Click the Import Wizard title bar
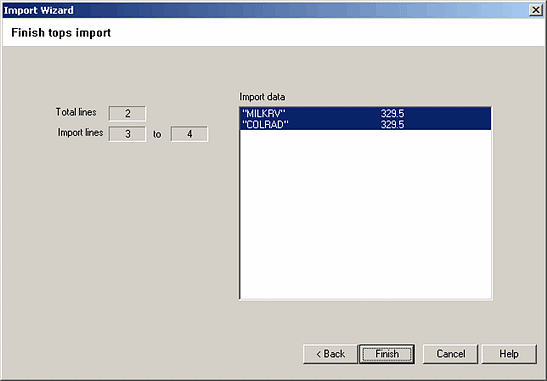Viewport: 547px width, 381px height. pyautogui.click(x=265, y=10)
